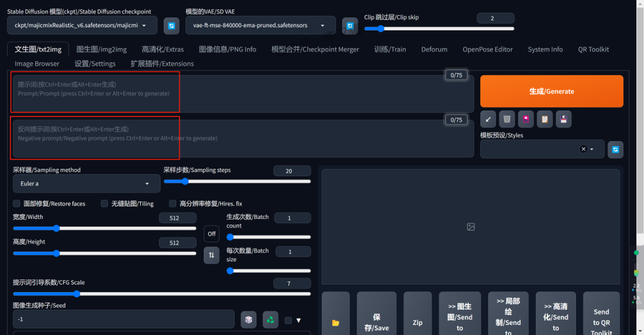Click the pink extra networks card icon
This screenshot has width=644, height=335.
tap(526, 119)
